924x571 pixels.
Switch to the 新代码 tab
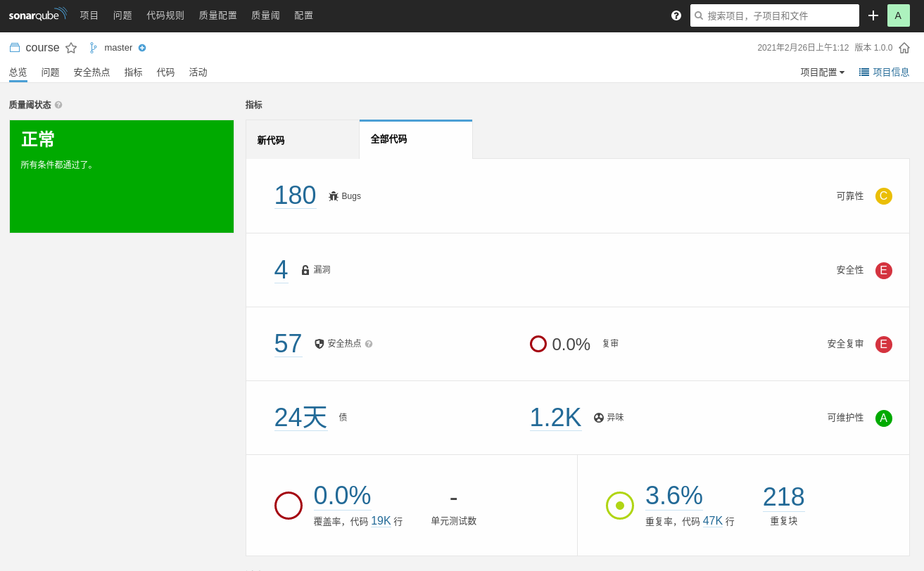point(303,140)
